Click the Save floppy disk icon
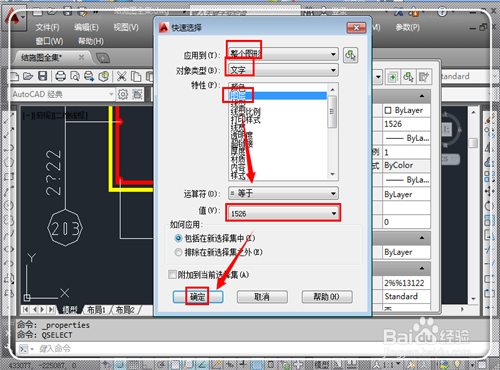 pos(42,76)
